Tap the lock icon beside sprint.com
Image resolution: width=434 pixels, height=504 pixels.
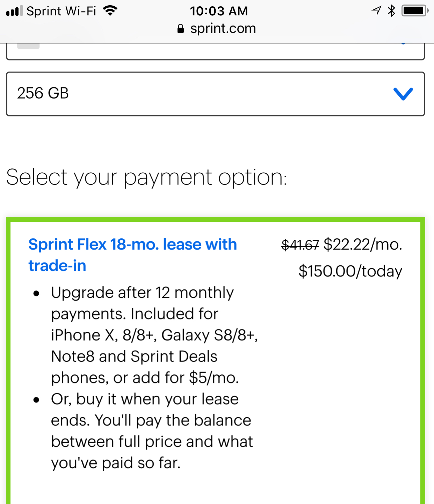[180, 29]
